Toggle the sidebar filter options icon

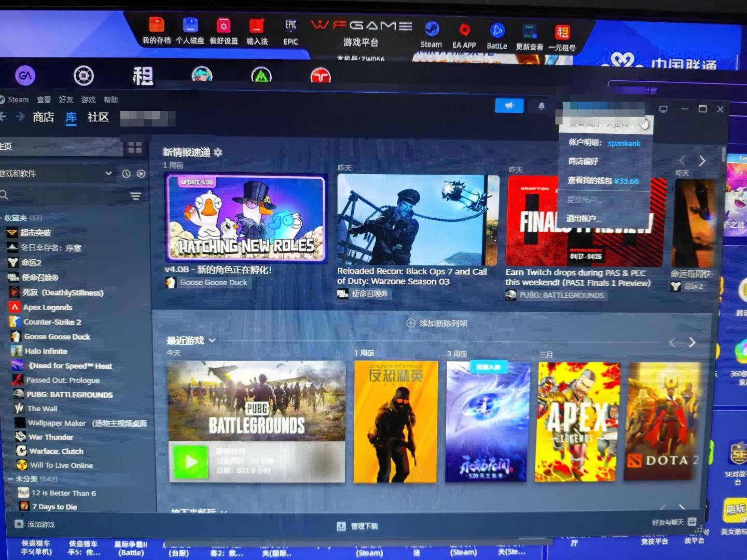tap(135, 196)
